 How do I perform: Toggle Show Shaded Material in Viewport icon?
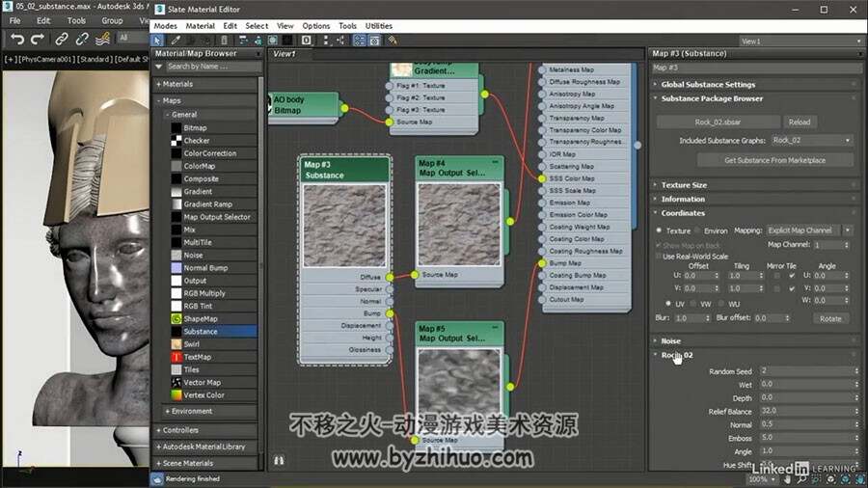click(x=272, y=41)
